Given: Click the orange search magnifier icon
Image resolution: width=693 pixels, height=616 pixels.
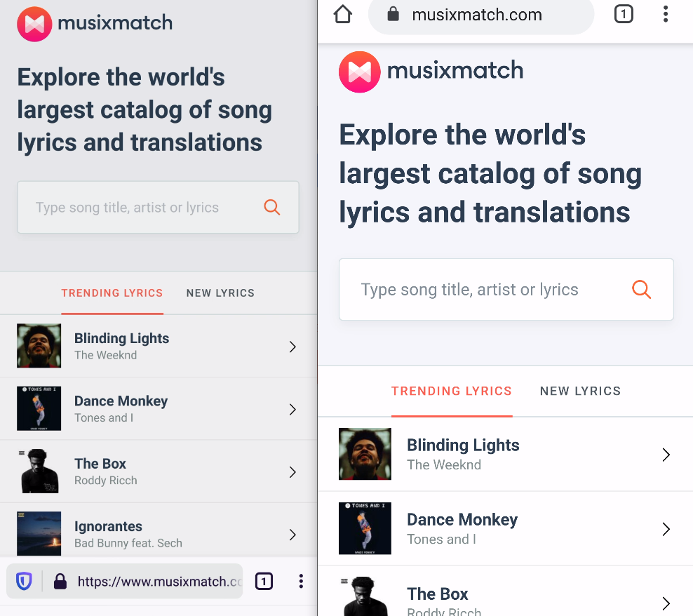Looking at the screenshot, I should pyautogui.click(x=641, y=289).
